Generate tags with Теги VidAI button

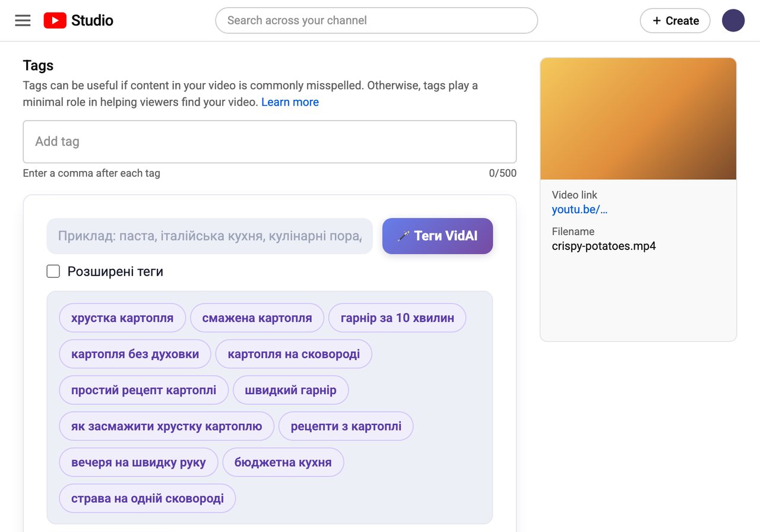click(438, 236)
